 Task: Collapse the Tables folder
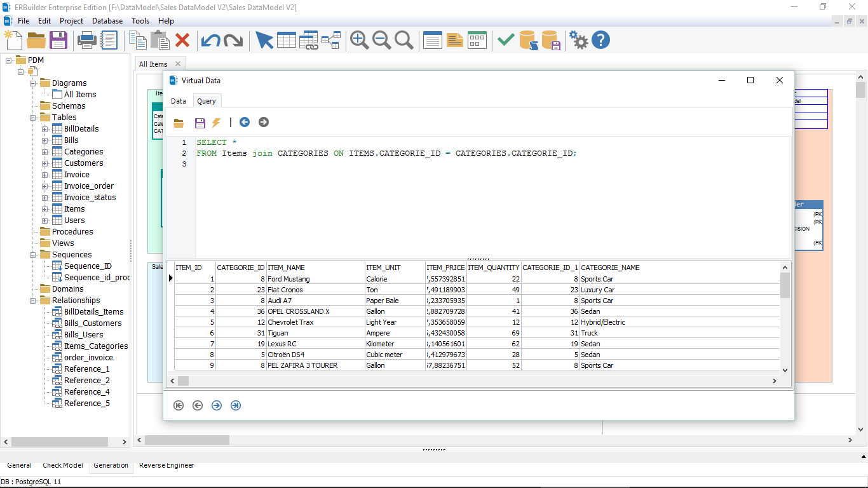[x=32, y=117]
